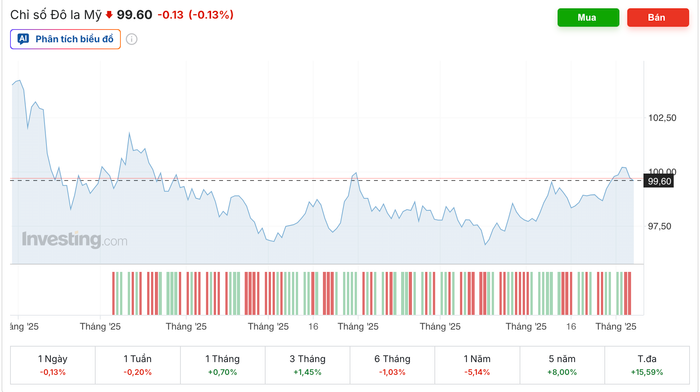700x392 pixels.
Task: Open Phân tích biểu đồ AI analysis
Action: point(65,39)
